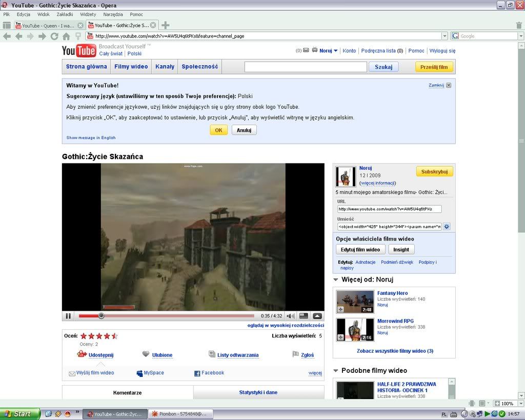
Task: Expand więcej informacji about the video
Action: tap(378, 183)
